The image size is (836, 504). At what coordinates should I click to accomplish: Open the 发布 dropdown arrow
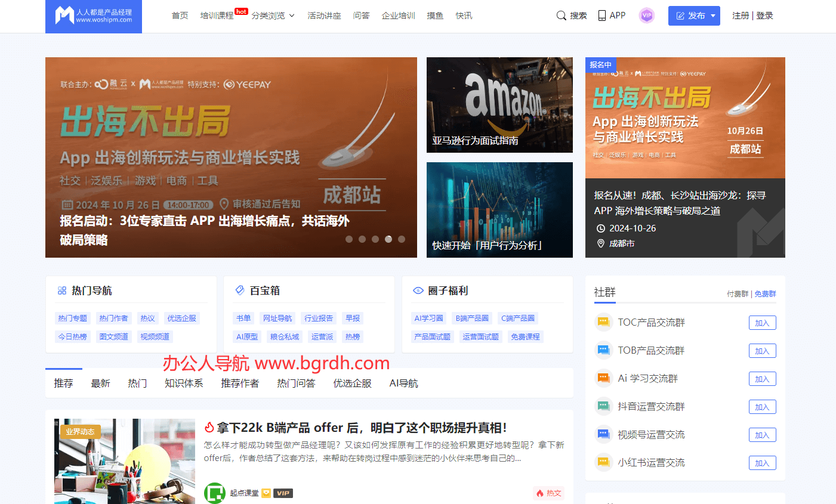(x=712, y=16)
